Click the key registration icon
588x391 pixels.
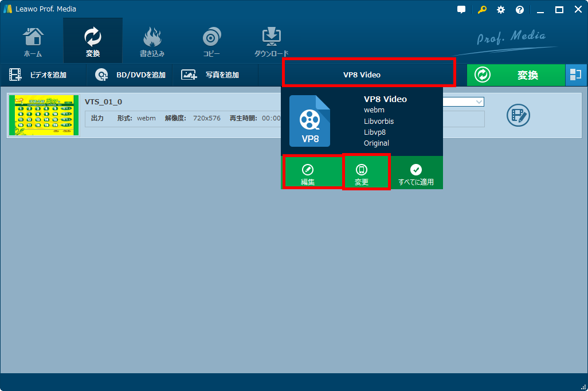tap(482, 10)
